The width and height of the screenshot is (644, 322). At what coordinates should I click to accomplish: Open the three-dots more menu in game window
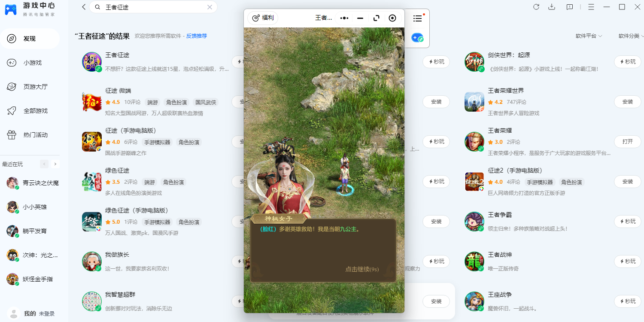pyautogui.click(x=344, y=18)
